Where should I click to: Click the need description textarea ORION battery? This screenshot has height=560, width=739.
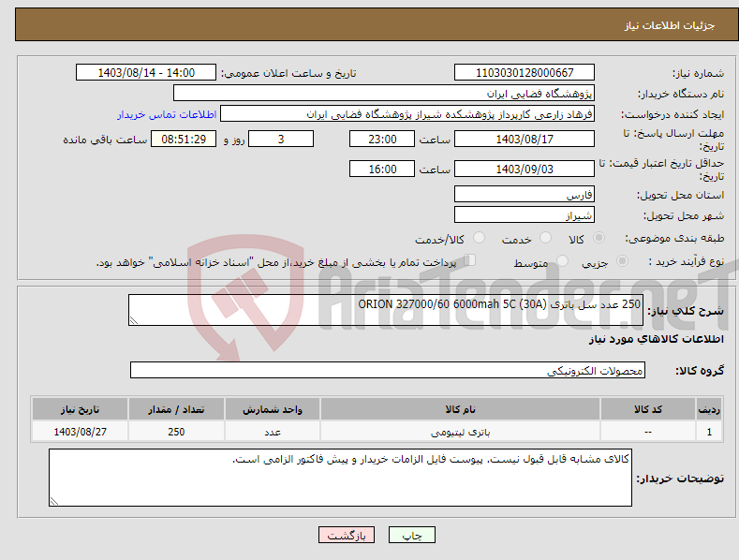click(386, 310)
